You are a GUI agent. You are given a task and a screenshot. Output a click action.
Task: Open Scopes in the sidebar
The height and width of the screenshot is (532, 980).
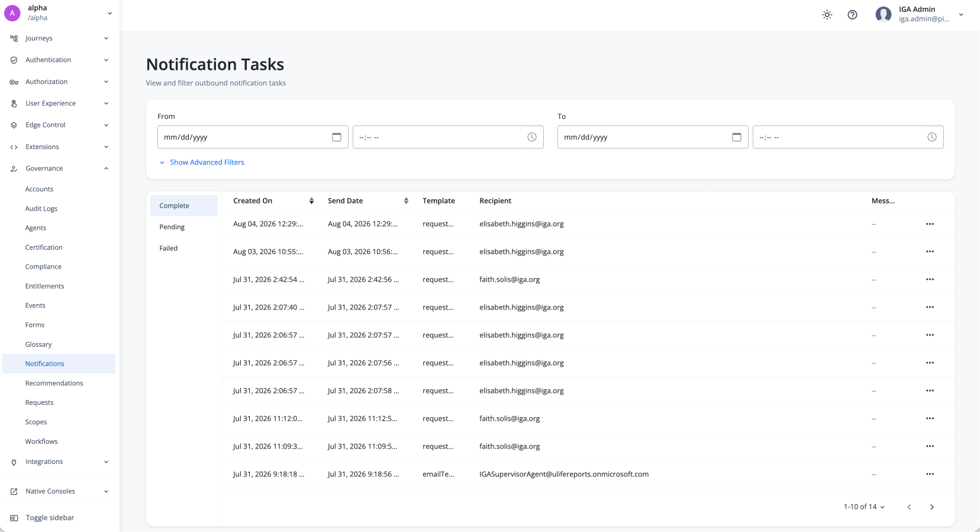(36, 423)
